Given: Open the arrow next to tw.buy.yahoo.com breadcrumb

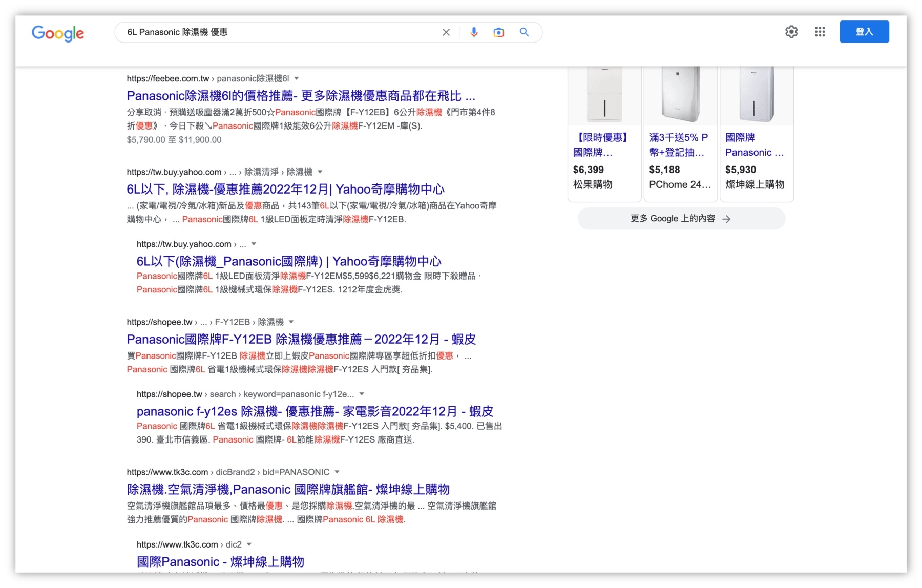Looking at the screenshot, I should pyautogui.click(x=321, y=172).
